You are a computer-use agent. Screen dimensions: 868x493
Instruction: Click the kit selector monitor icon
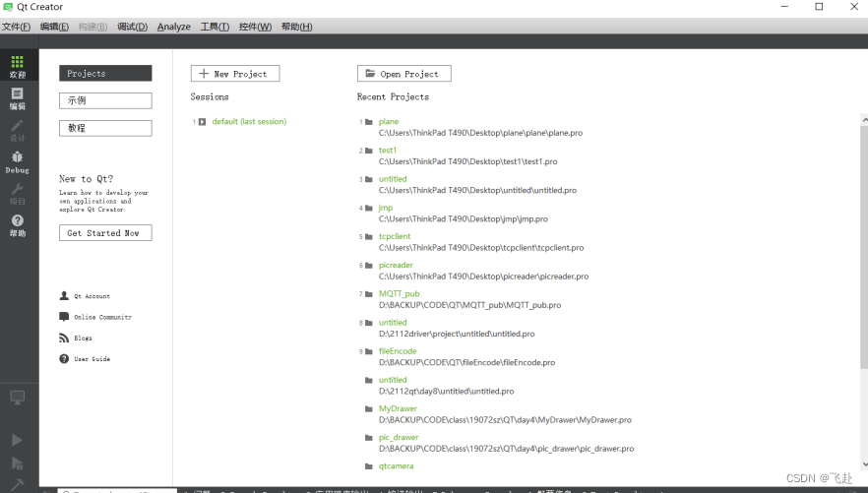point(17,398)
